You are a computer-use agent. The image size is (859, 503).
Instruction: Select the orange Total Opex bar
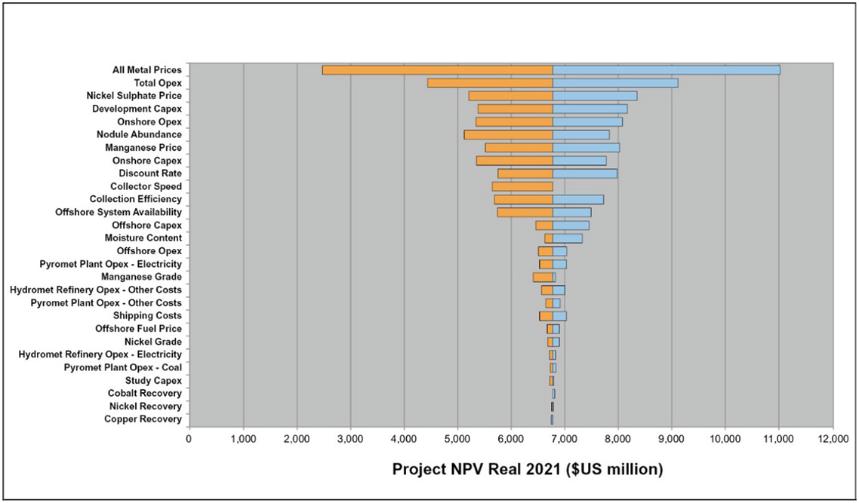tap(490, 83)
